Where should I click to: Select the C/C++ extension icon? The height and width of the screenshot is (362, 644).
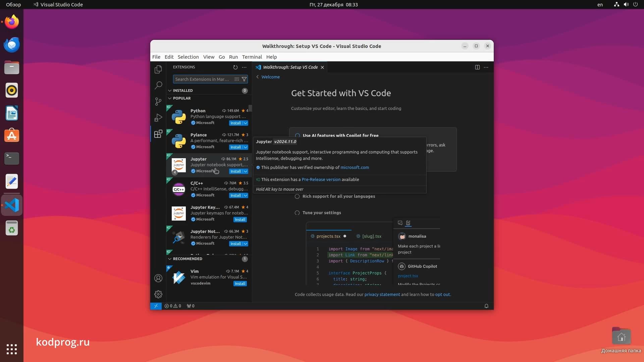point(179,189)
